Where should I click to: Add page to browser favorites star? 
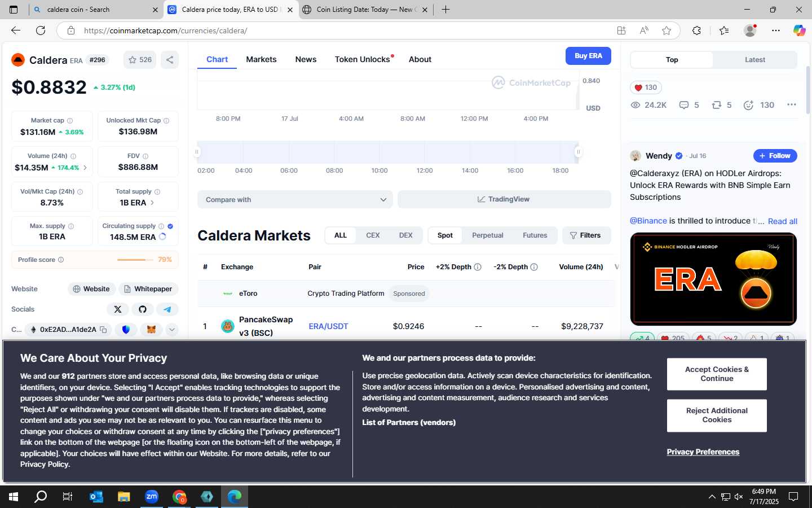667,30
